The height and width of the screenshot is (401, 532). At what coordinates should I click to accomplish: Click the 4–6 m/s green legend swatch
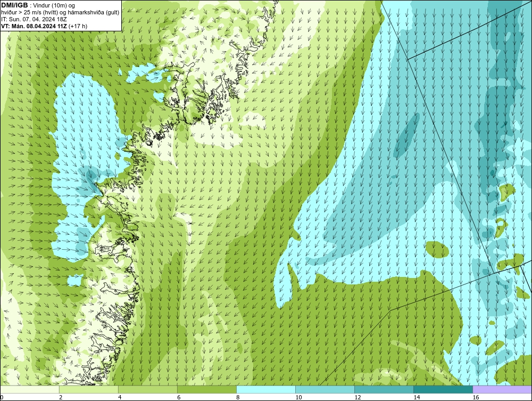point(148,389)
